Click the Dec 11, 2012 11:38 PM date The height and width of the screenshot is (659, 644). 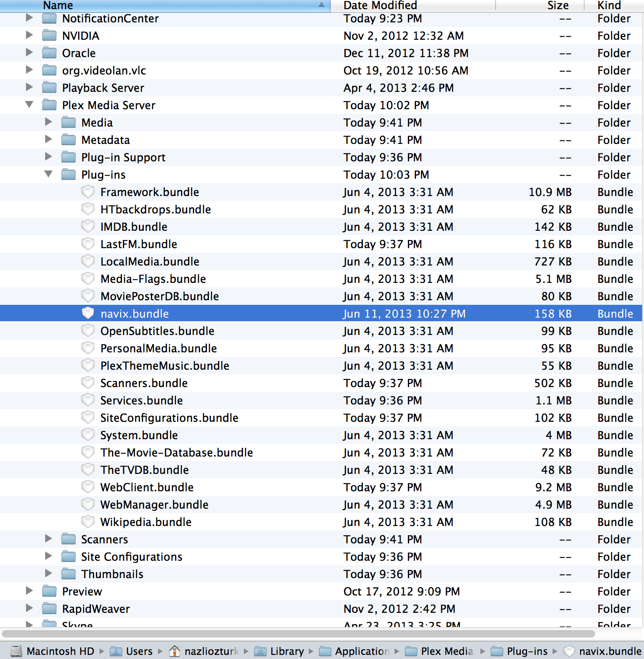tap(406, 53)
